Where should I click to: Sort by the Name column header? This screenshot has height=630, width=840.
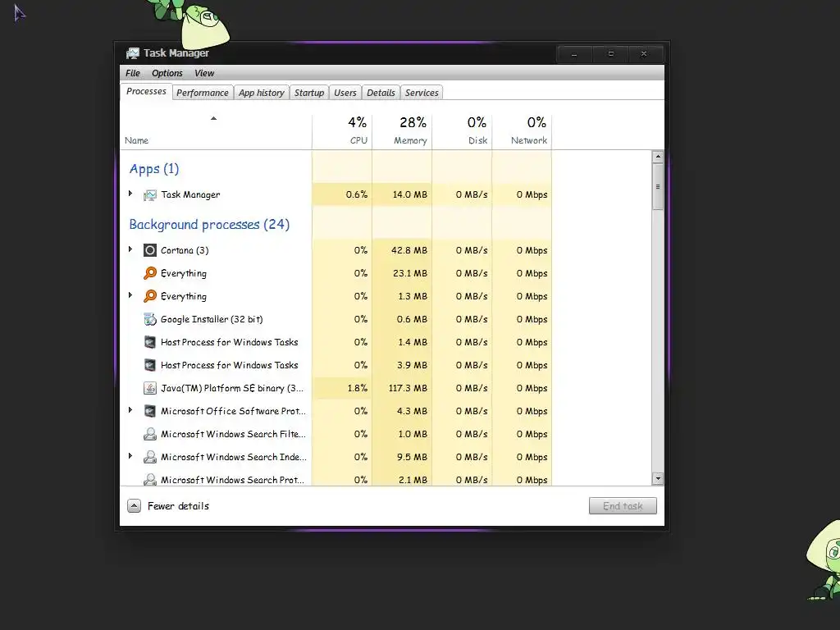coord(216,131)
